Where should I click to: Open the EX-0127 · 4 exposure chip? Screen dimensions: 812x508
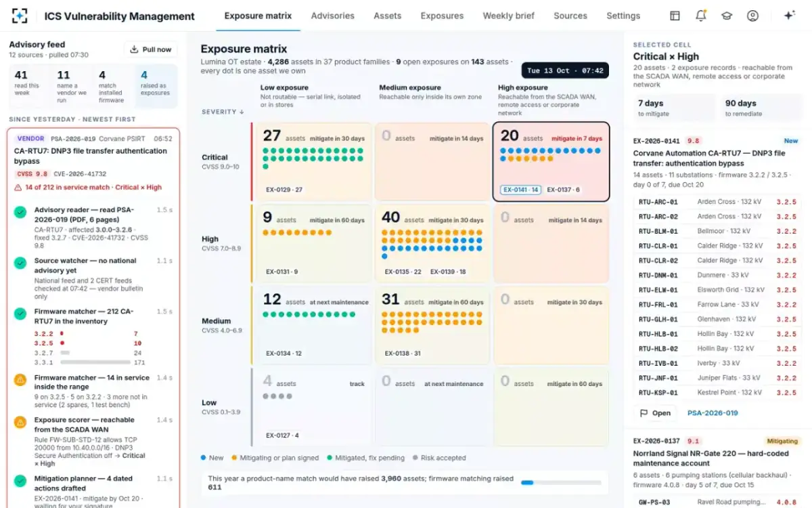[282, 435]
